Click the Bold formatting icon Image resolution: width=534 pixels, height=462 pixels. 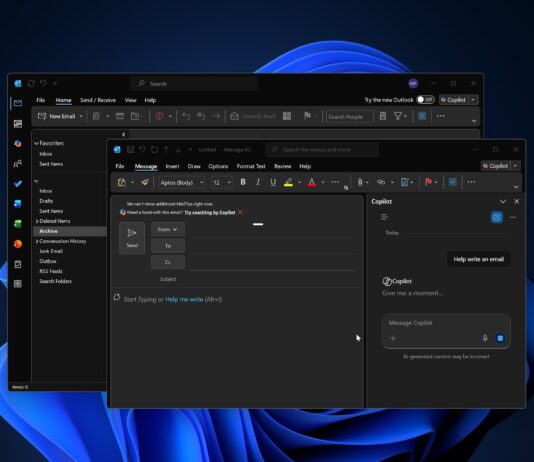coord(243,182)
